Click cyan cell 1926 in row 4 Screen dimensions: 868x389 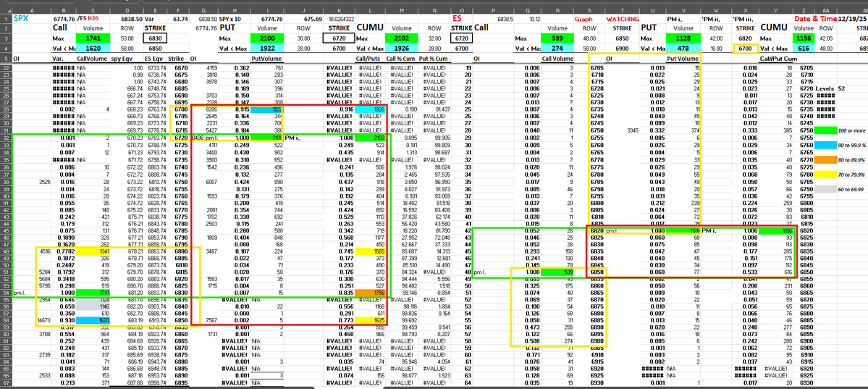(x=402, y=49)
